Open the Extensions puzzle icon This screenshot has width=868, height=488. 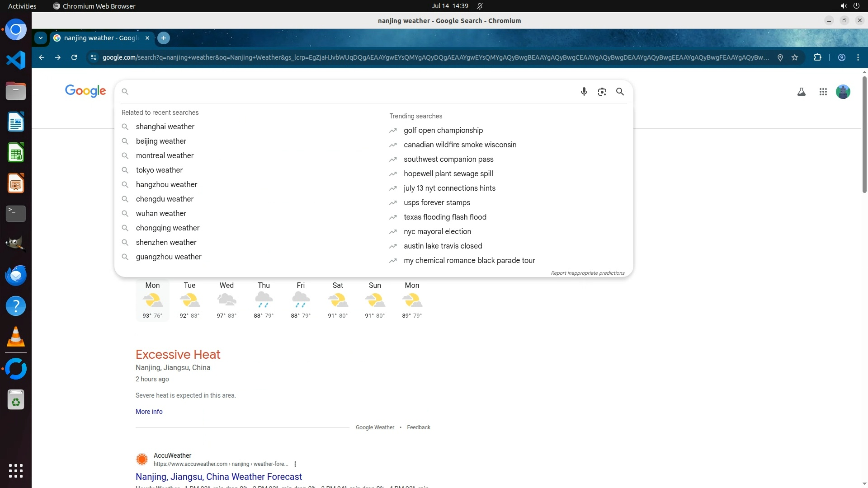pyautogui.click(x=817, y=57)
